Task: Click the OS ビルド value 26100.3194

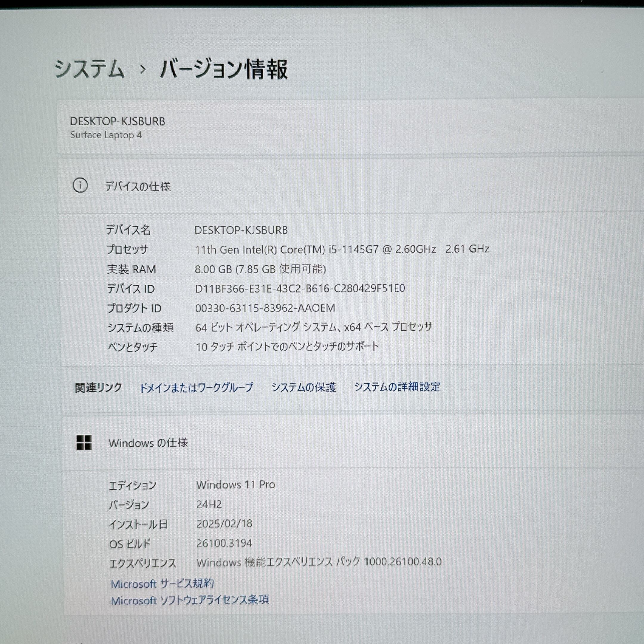Action: (x=224, y=543)
